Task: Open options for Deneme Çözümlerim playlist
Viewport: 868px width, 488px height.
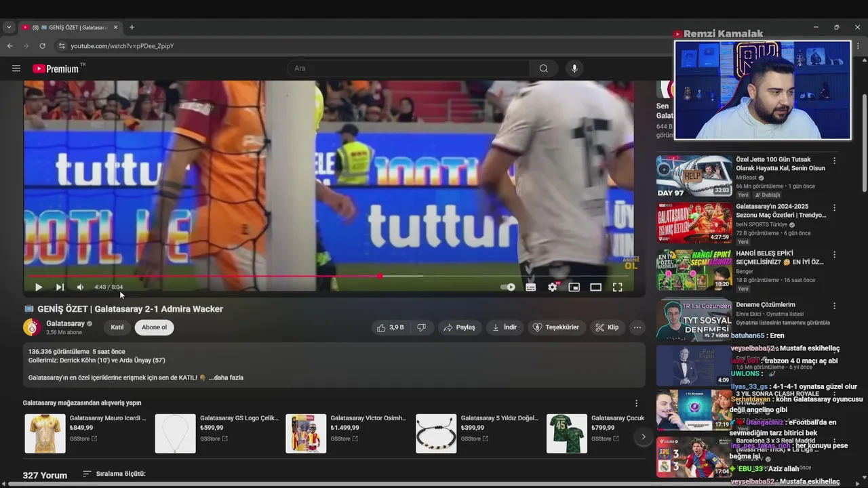Action: click(834, 306)
